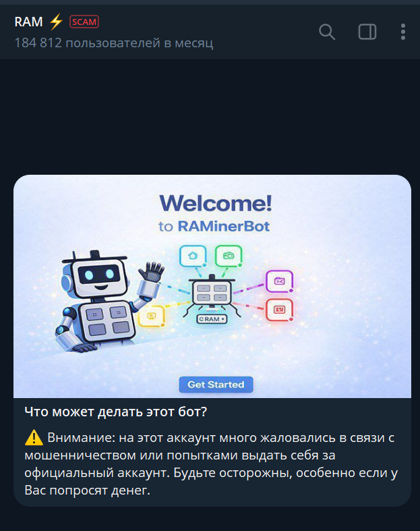
Task: Click the teal house icon bubble
Action: tap(193, 256)
